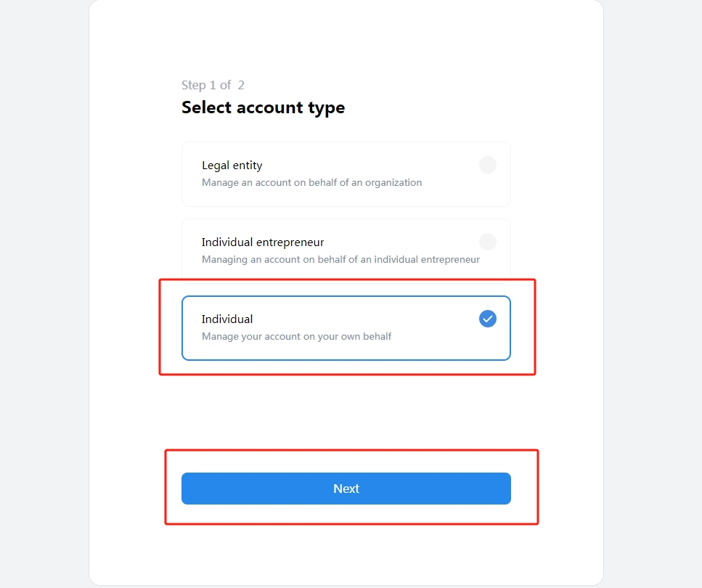Click 'Managing an account on behalf of an individual entrepreneur'

(340, 260)
